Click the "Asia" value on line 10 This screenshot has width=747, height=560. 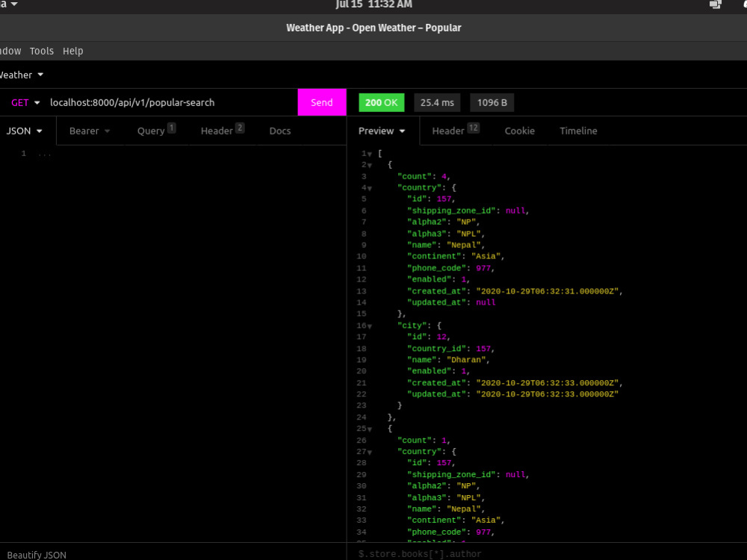[486, 257]
